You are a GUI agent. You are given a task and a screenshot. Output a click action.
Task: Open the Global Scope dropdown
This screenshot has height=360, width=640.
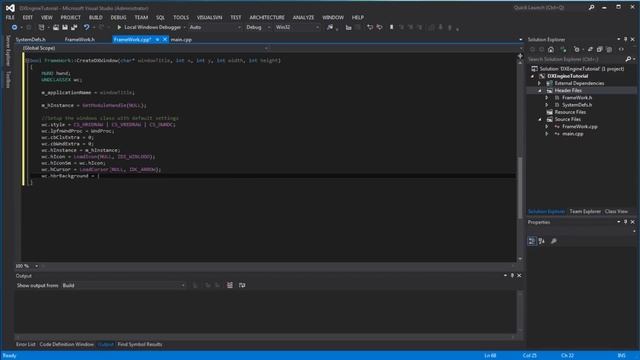pyautogui.click(x=145, y=48)
